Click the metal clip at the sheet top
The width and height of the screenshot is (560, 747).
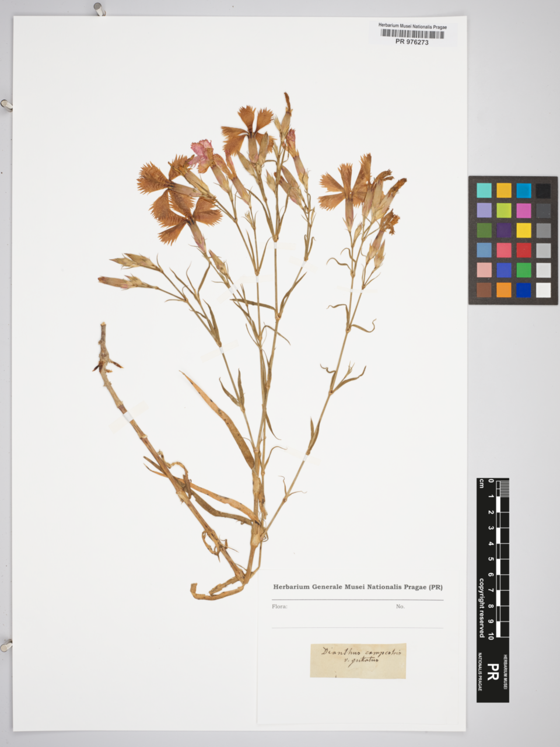click(99, 9)
